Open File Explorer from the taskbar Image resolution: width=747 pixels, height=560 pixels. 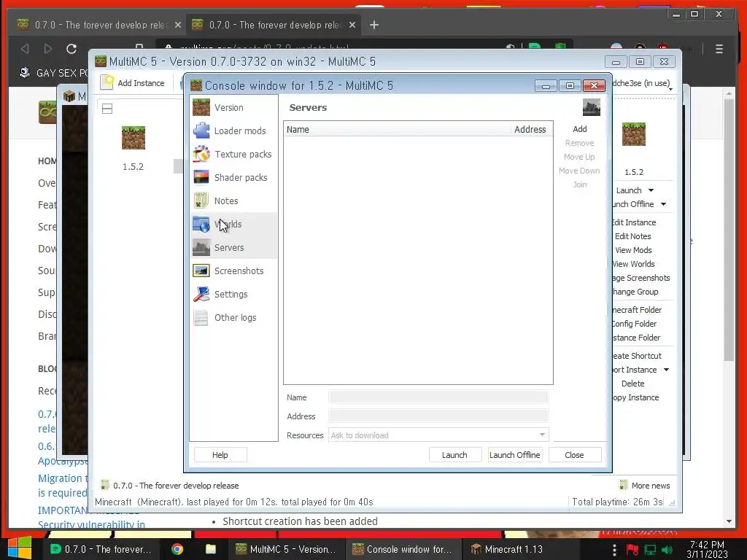(x=211, y=549)
